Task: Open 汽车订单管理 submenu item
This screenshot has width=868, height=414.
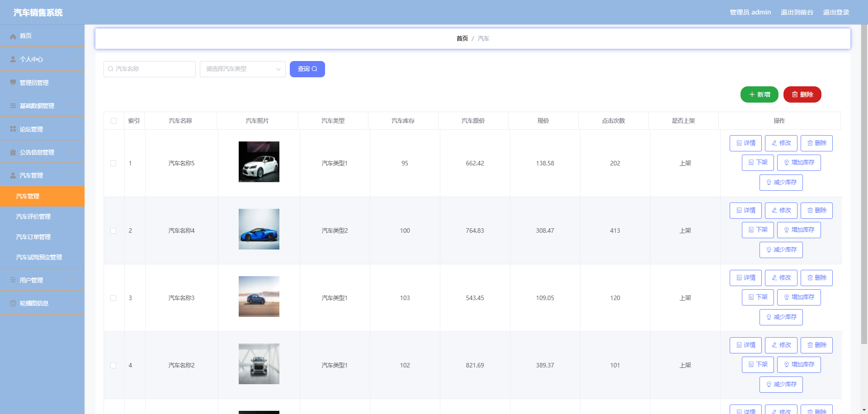Action: (x=42, y=237)
